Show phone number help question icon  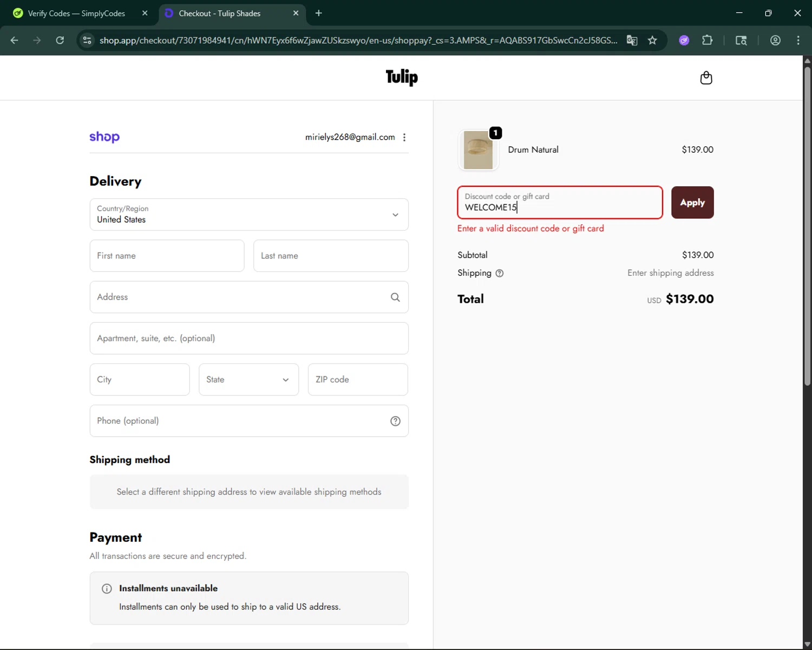click(395, 421)
